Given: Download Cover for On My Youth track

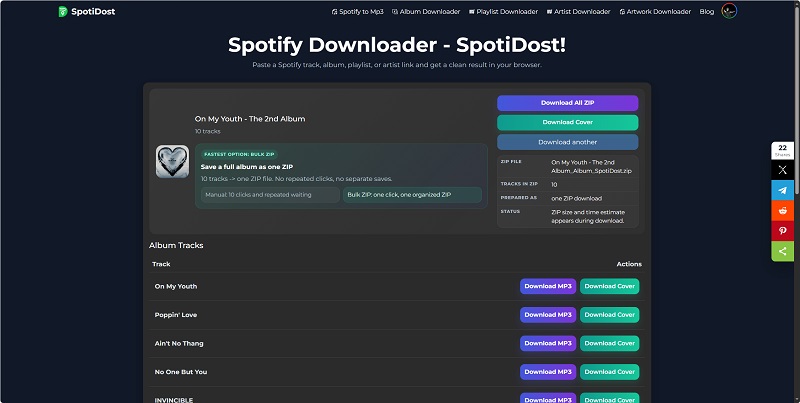Looking at the screenshot, I should [610, 286].
